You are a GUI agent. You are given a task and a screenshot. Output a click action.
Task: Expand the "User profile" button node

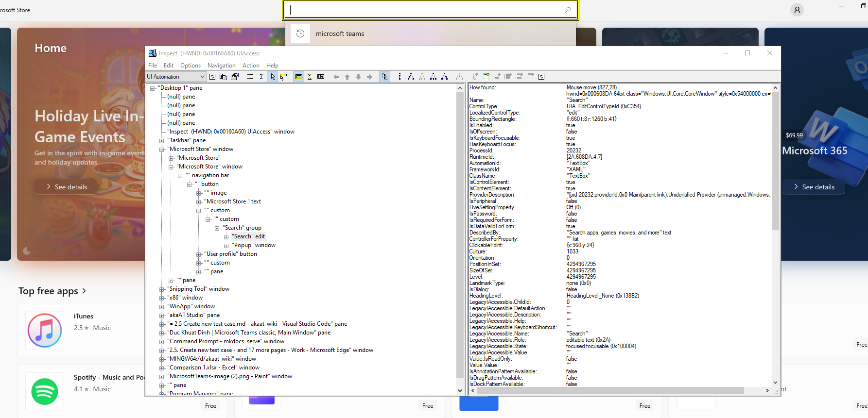198,254
